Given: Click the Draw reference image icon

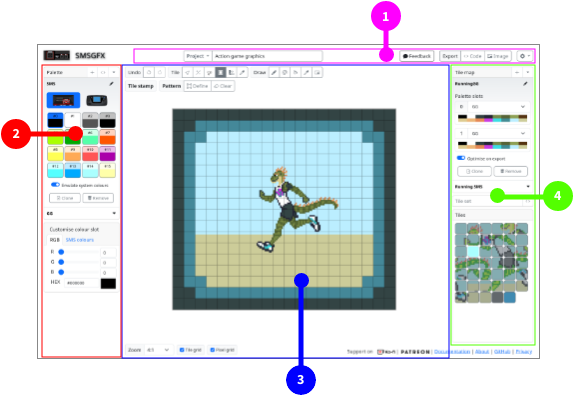Looking at the screenshot, I should pyautogui.click(x=318, y=73).
